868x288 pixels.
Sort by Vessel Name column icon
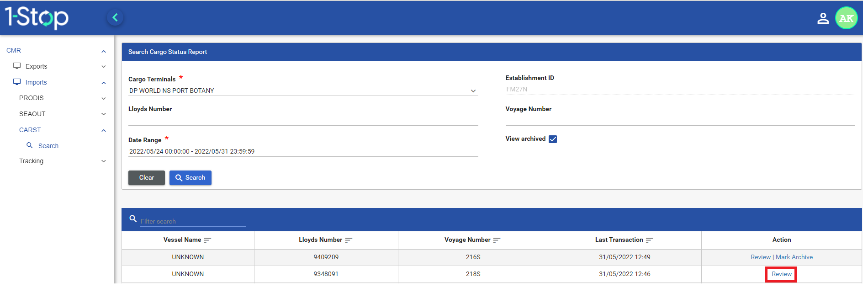[x=207, y=240]
